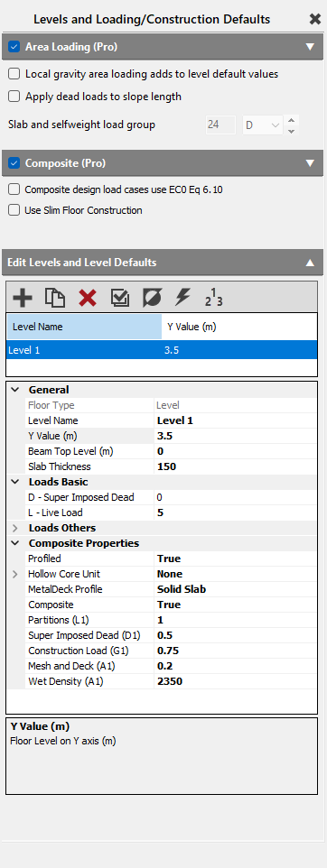327x868 pixels.
Task: Collapse the Composite section arrow
Action: click(x=311, y=163)
